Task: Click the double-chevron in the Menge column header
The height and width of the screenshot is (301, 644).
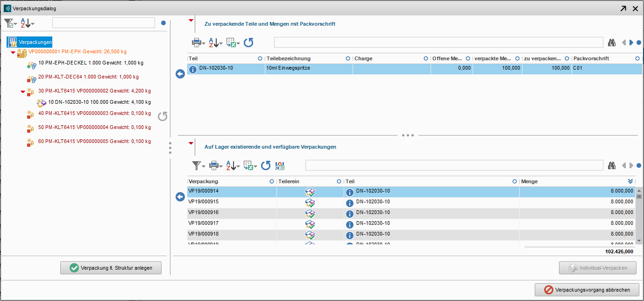Action: [630, 181]
